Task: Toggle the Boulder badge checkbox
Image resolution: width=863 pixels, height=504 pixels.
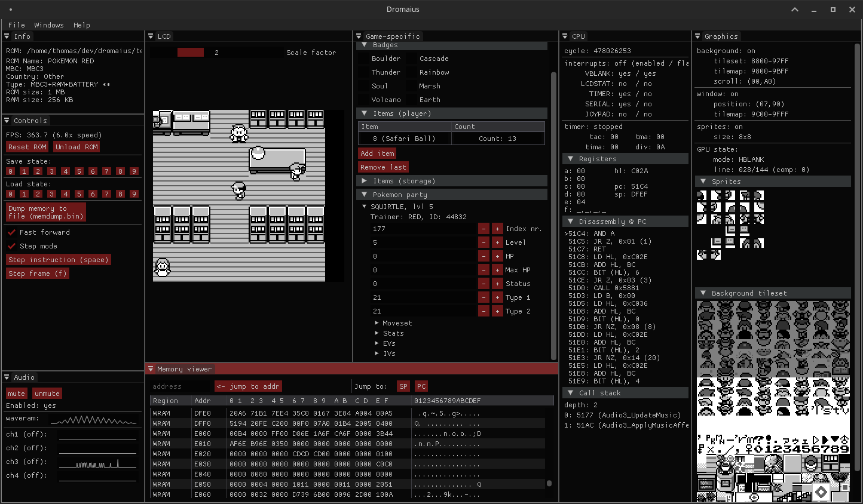Action: click(364, 59)
